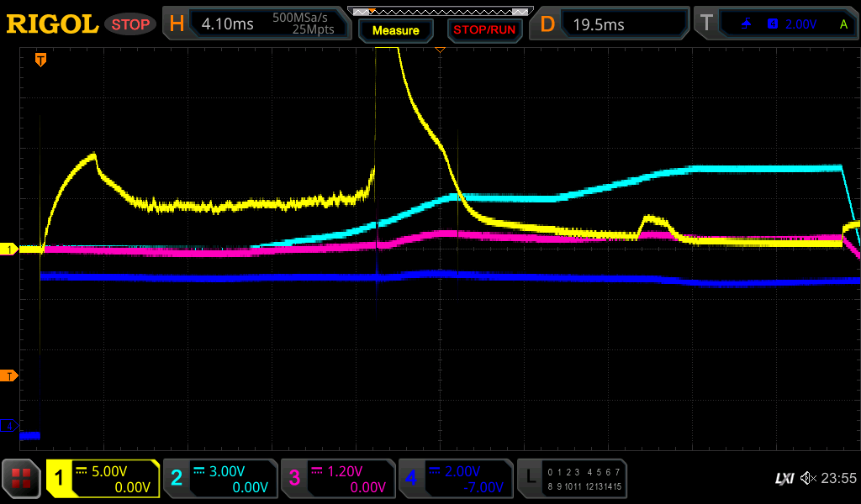Click the muted speaker sound icon
This screenshot has height=504, width=861.
coord(808,479)
